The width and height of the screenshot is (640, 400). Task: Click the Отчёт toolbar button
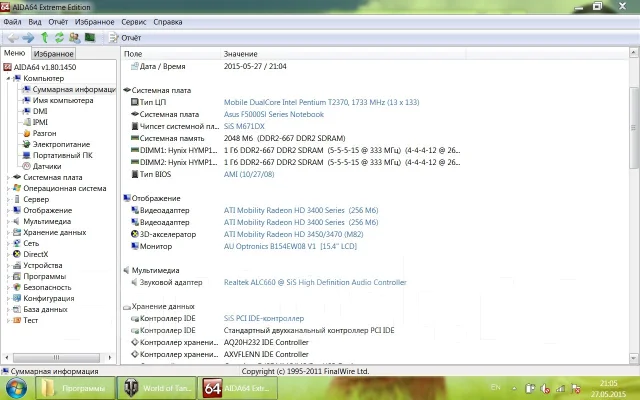click(124, 38)
